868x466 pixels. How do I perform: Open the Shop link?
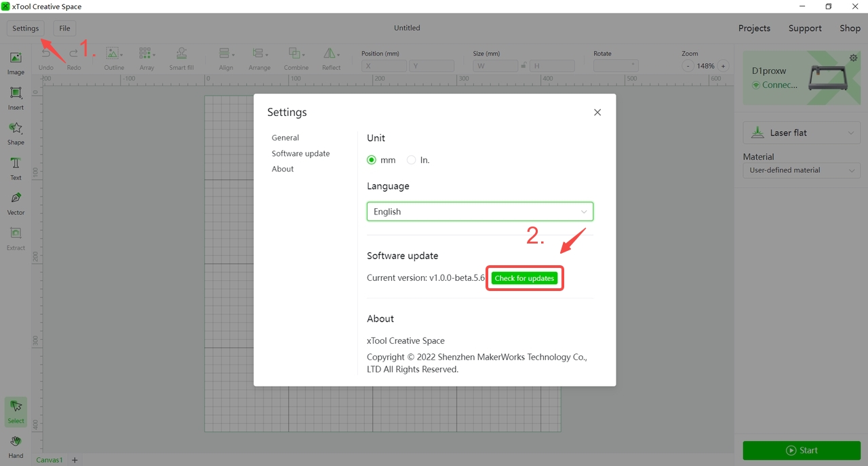850,28
